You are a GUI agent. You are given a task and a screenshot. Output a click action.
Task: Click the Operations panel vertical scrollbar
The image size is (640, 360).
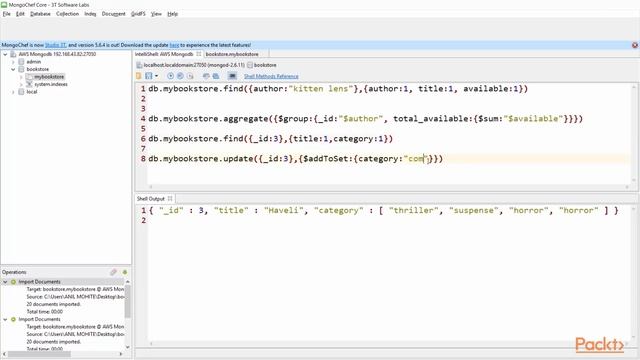click(x=128, y=301)
